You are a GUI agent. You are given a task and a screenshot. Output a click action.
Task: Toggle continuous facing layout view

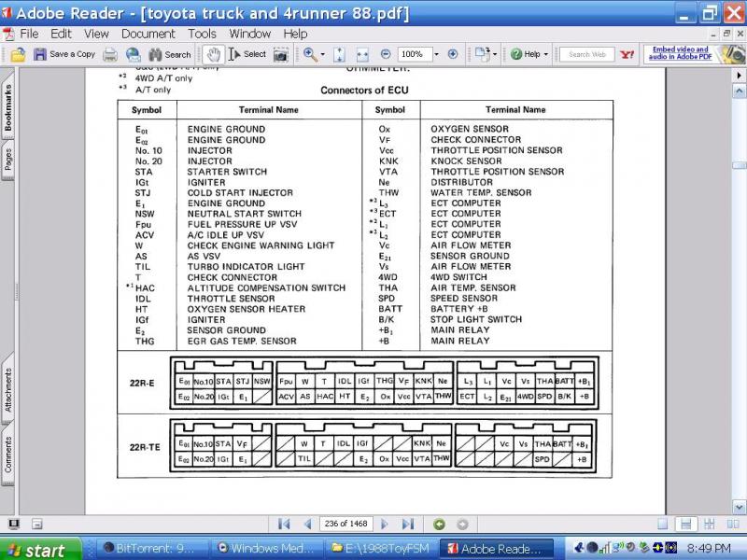[x=710, y=525]
